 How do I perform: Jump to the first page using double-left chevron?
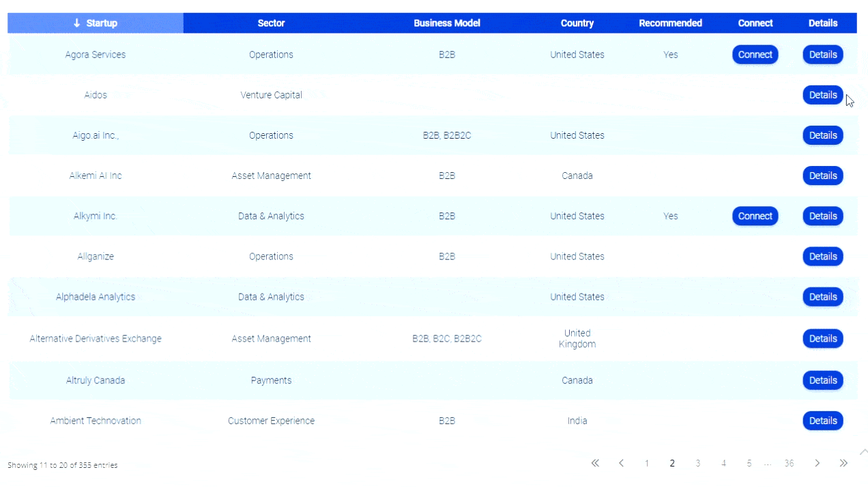click(594, 463)
